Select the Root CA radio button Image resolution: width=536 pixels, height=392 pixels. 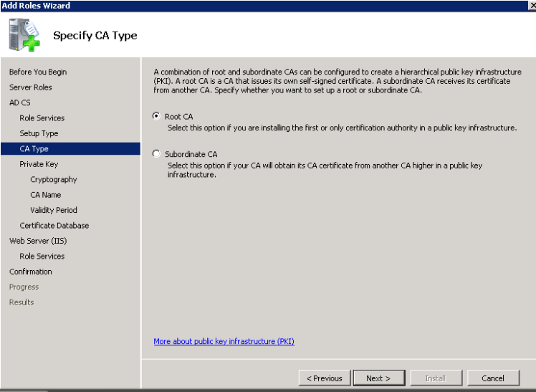click(156, 116)
